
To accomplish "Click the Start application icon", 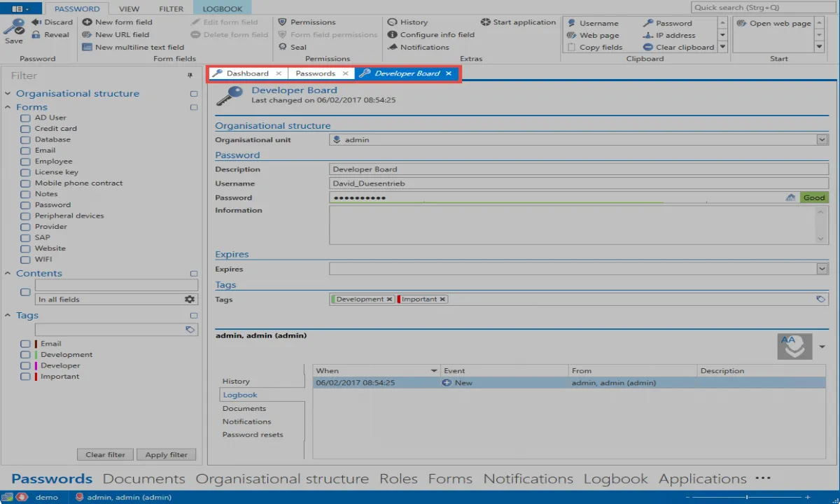I will (486, 22).
